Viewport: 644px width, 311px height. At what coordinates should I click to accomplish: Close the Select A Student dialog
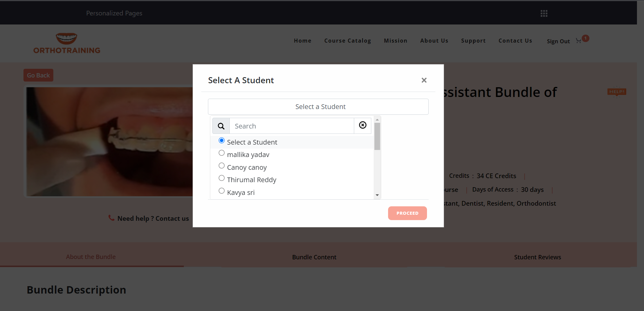(424, 80)
